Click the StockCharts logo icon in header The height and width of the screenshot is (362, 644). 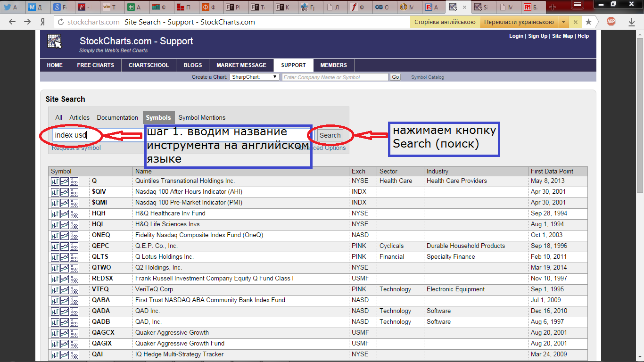point(55,41)
